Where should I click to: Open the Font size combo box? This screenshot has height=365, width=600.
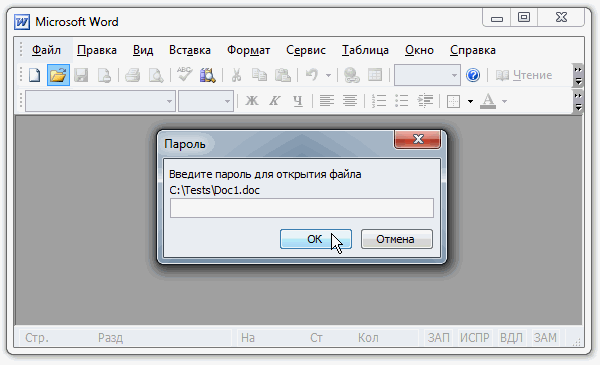coord(206,101)
